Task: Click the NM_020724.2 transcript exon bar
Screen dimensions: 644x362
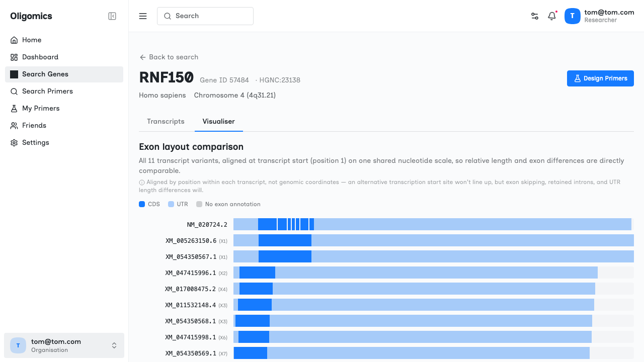Action: (x=432, y=224)
